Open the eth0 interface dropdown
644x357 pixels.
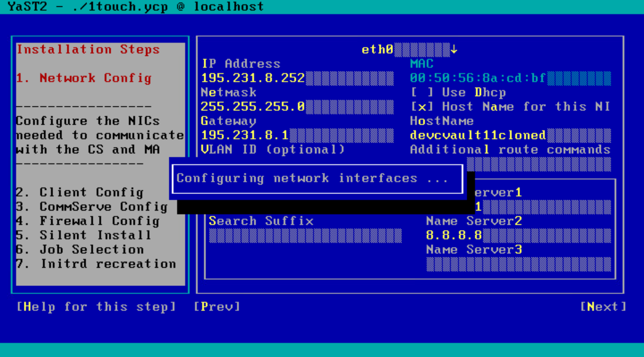click(x=409, y=49)
